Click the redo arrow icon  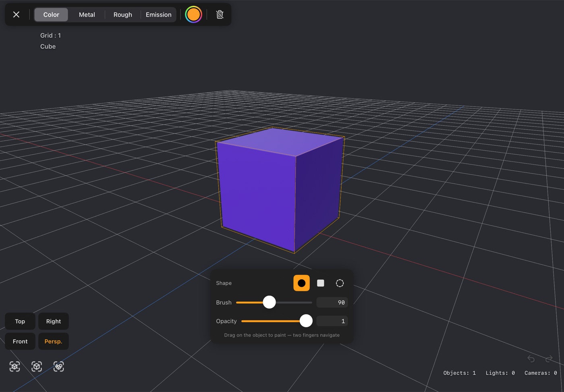pyautogui.click(x=549, y=359)
